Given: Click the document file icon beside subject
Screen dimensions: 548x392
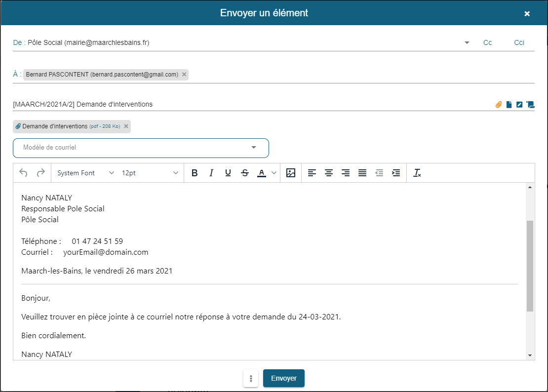Looking at the screenshot, I should click(x=509, y=105).
